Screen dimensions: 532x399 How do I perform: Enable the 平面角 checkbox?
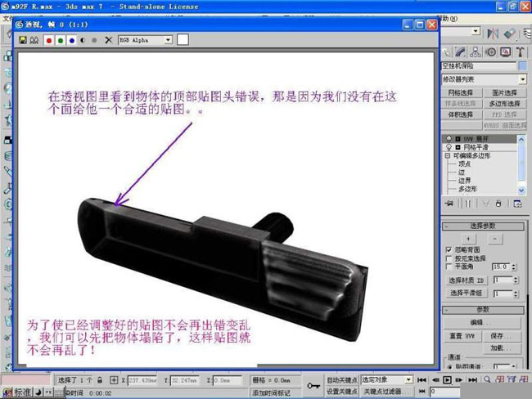point(449,267)
